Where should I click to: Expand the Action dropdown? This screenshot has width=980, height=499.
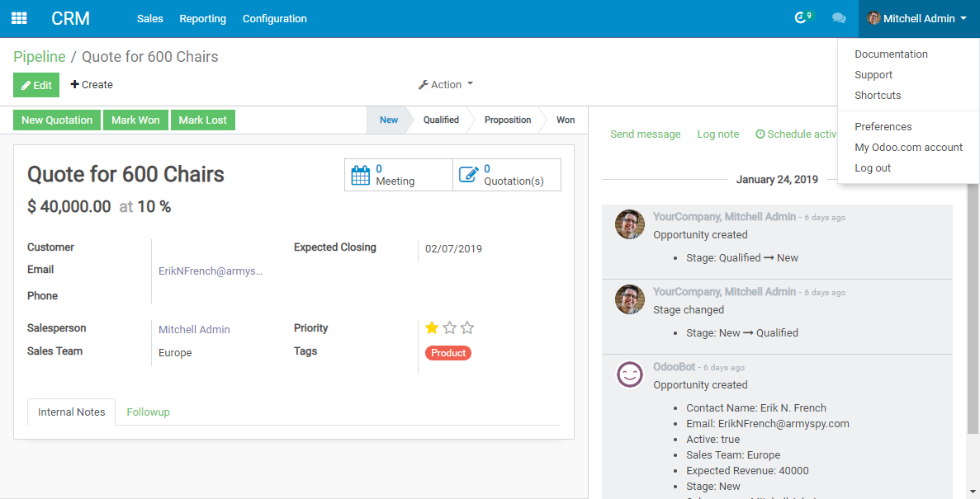coord(446,85)
